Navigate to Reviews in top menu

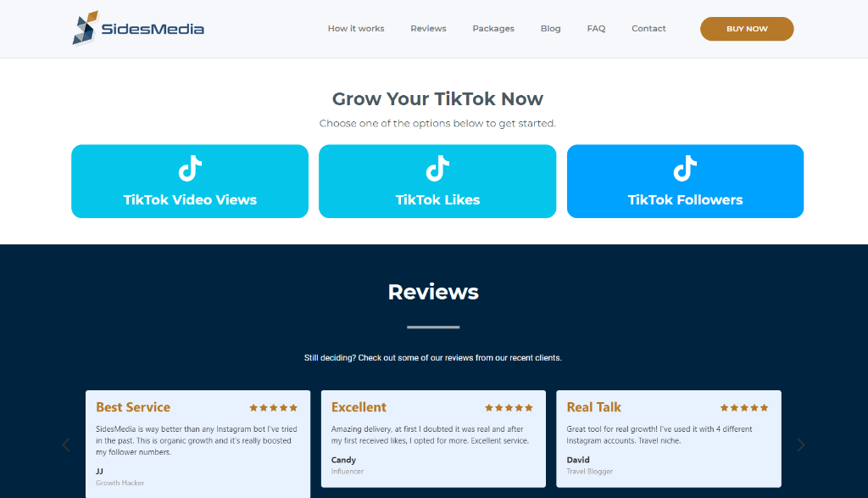[x=428, y=29]
